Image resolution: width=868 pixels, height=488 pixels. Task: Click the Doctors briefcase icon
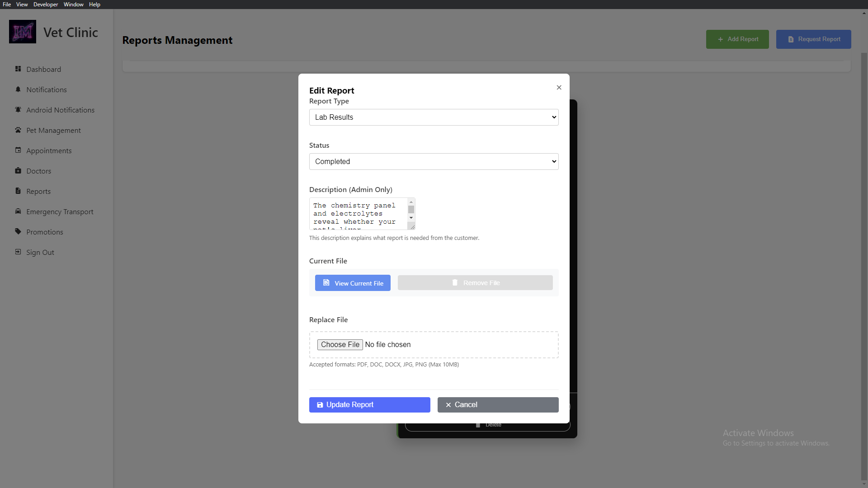pos(18,171)
